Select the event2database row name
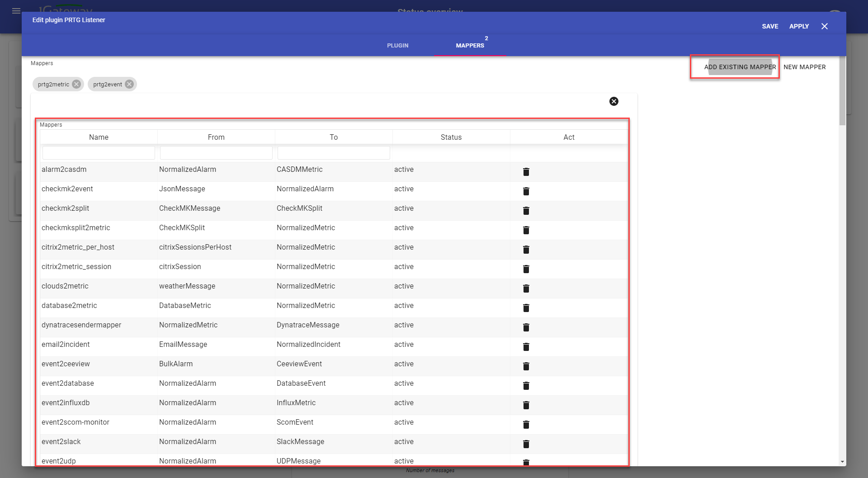The height and width of the screenshot is (478, 868). [67, 383]
